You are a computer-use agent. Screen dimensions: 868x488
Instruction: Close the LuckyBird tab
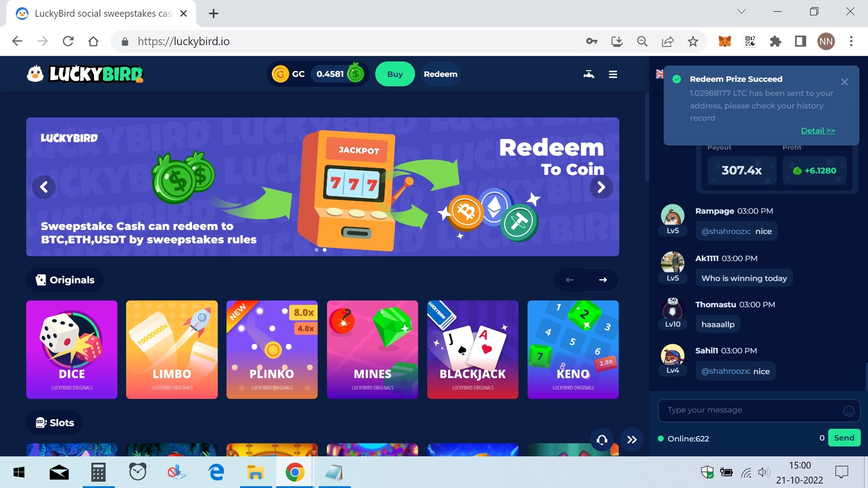(x=184, y=14)
